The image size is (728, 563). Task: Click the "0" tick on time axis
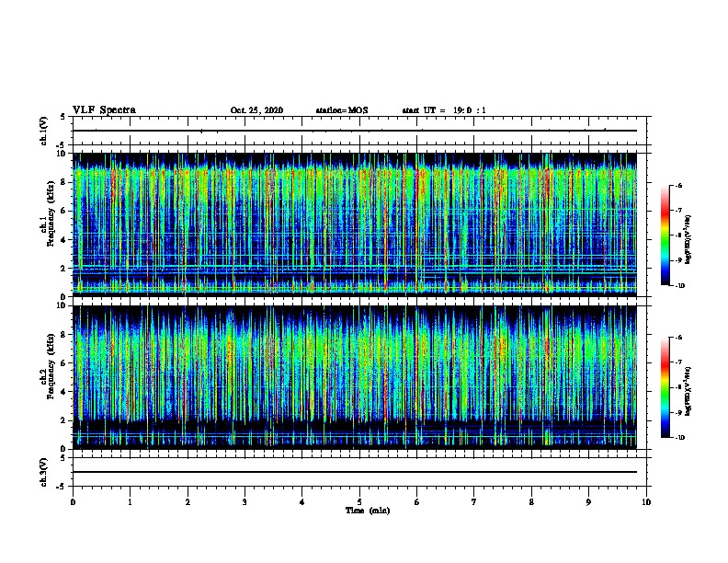73,502
